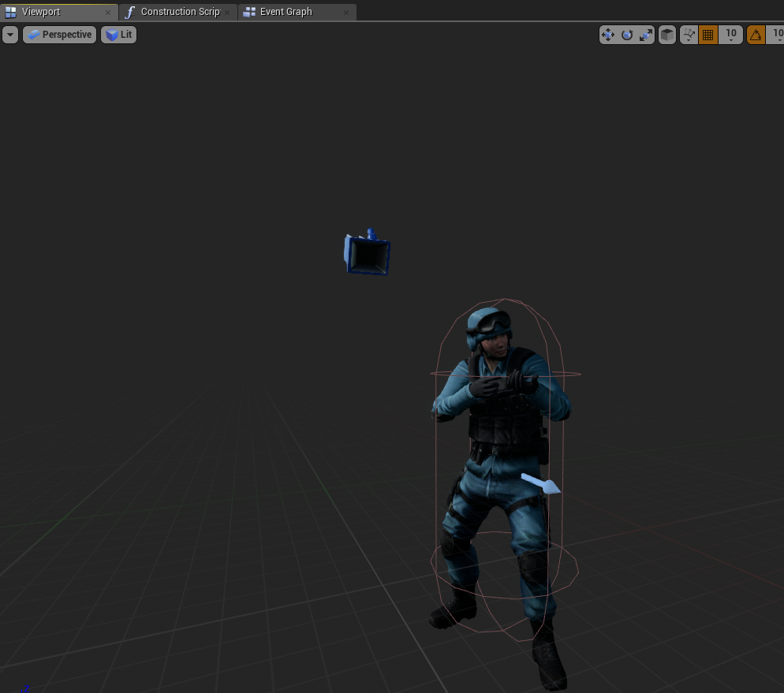Select the camera component in viewport
The width and height of the screenshot is (784, 693).
pos(367,253)
